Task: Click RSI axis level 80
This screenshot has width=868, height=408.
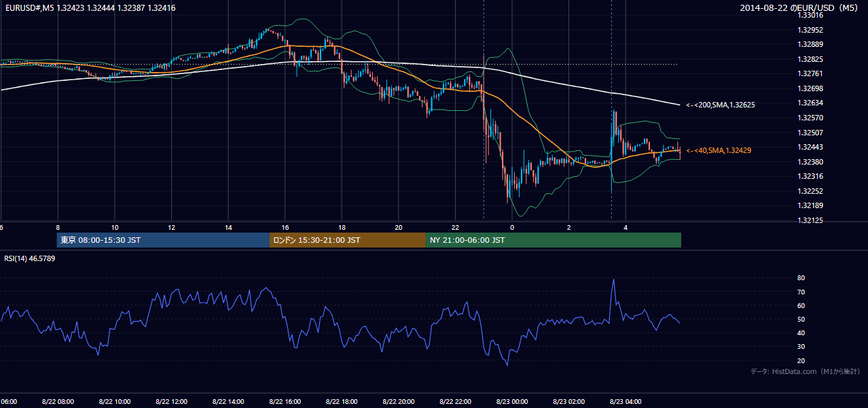Action: coord(801,278)
